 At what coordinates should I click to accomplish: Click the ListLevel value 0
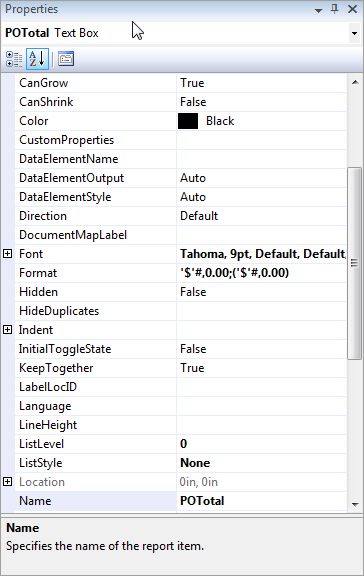184,444
